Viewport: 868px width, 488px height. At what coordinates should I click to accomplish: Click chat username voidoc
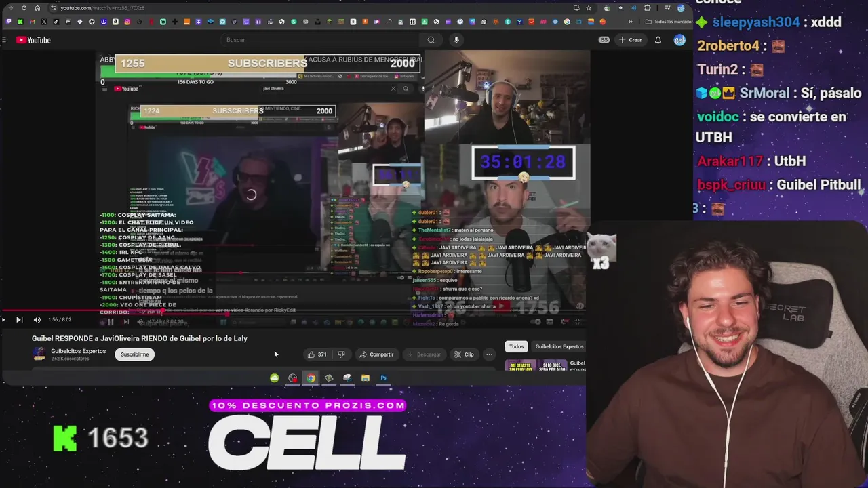[x=717, y=117]
